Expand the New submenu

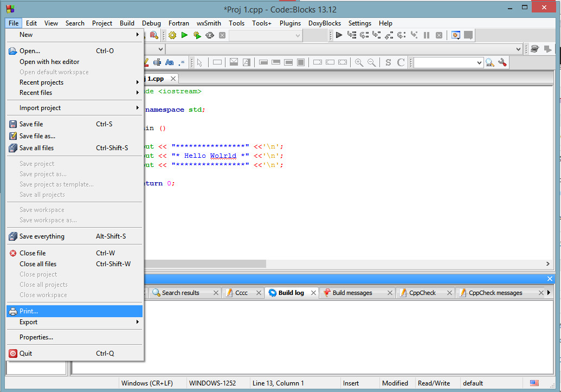click(x=74, y=35)
